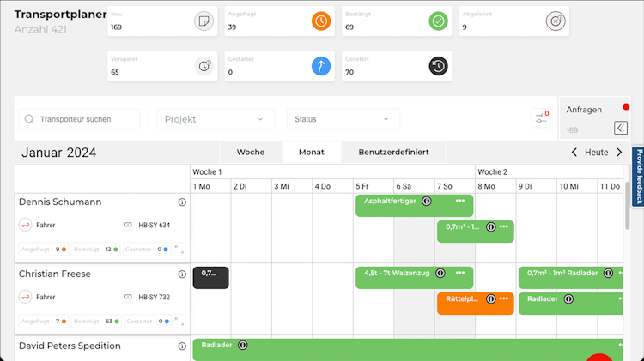Show info for David Peters Spedition

point(182,346)
